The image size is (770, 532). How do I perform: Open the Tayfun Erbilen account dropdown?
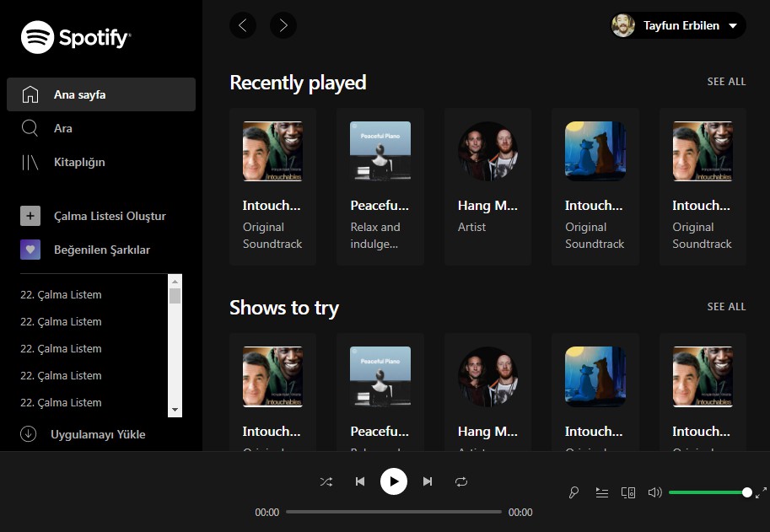[677, 25]
